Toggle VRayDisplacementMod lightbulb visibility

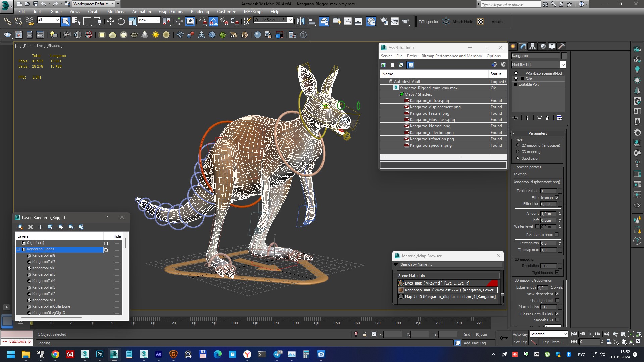pyautogui.click(x=516, y=73)
